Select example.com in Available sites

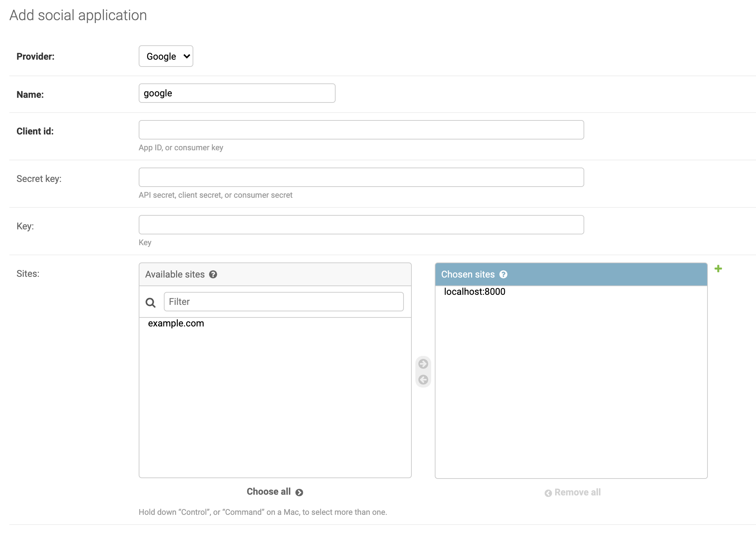coord(176,323)
